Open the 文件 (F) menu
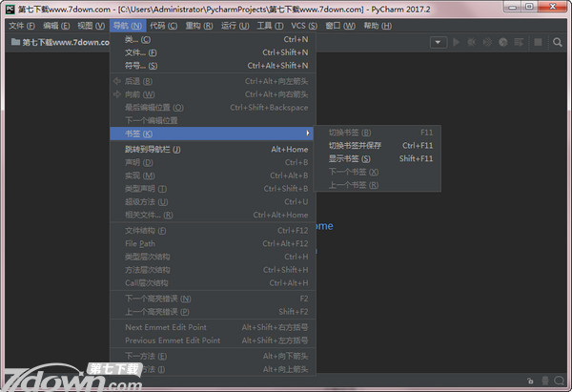Viewport: 572px width, 392px height. coord(22,26)
